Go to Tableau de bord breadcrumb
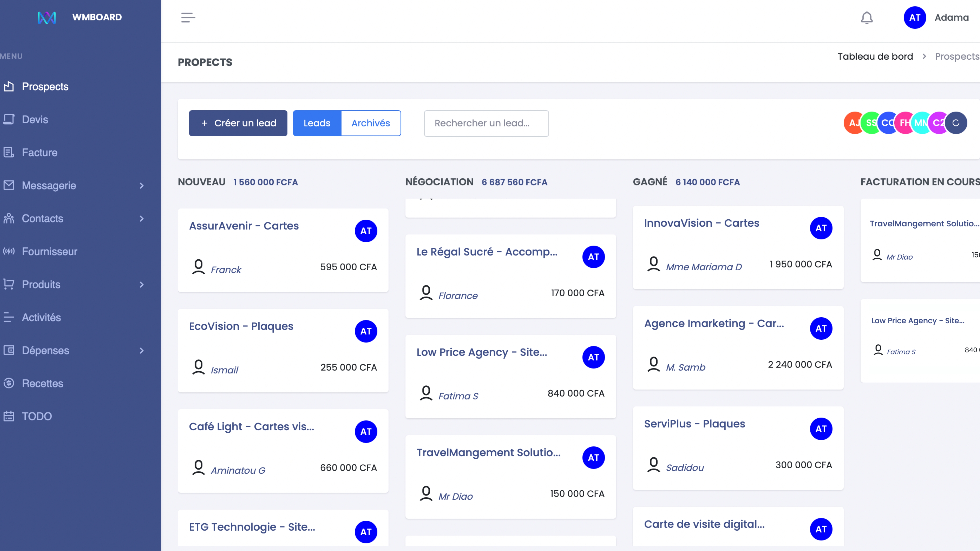Screen dimensions: 980x551 click(875, 56)
